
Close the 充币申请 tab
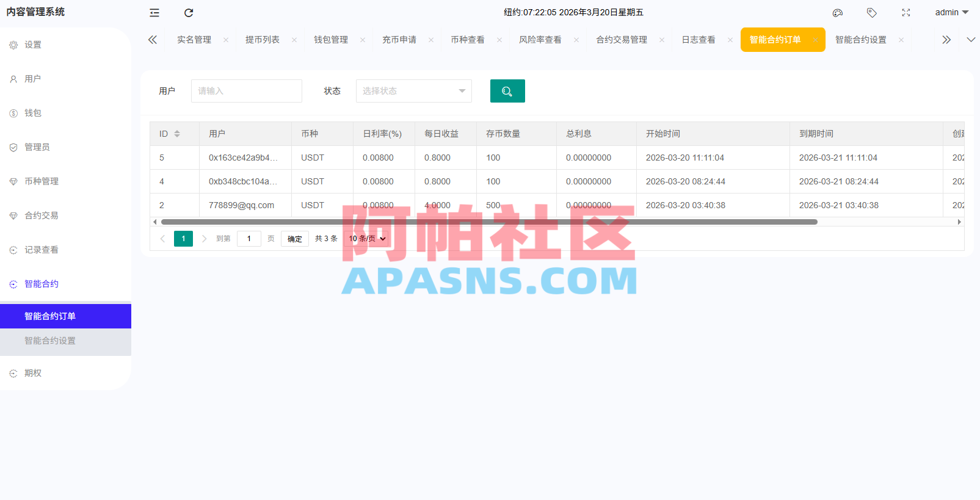coord(431,40)
